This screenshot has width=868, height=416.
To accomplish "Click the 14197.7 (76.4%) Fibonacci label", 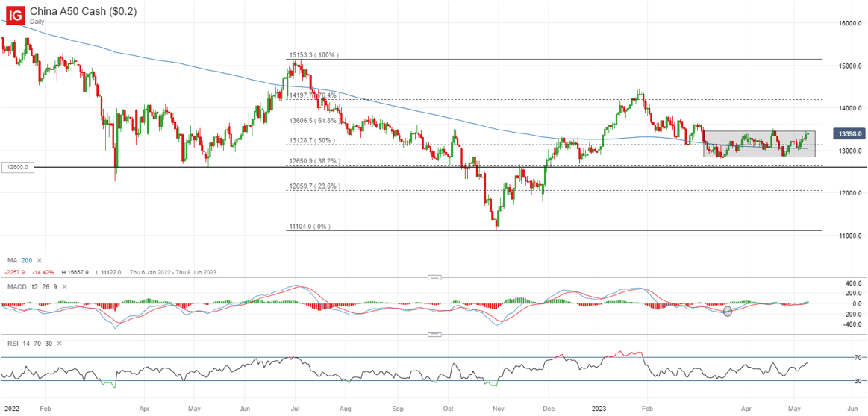I will pos(314,95).
